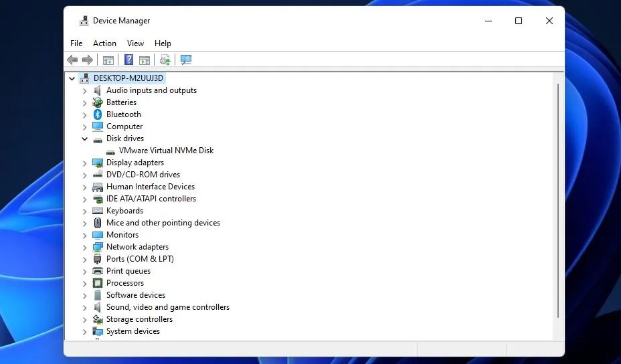Click the Print queues printer icon
This screenshot has width=621, height=364.
click(98, 271)
